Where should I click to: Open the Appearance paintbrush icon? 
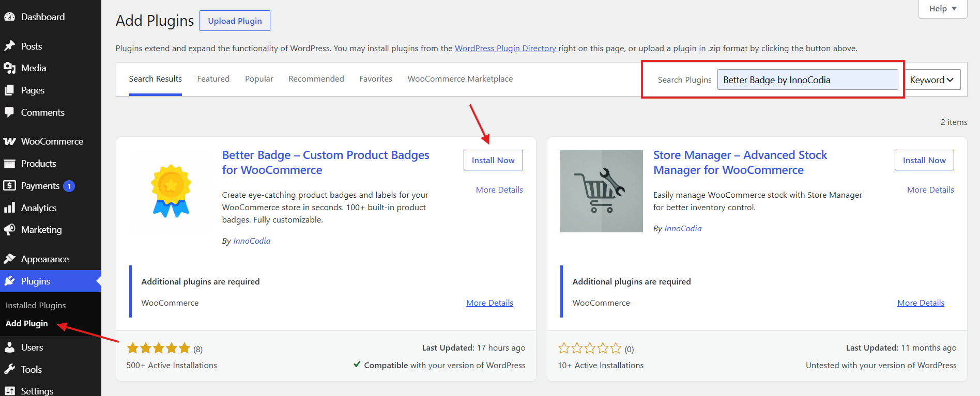[9, 259]
